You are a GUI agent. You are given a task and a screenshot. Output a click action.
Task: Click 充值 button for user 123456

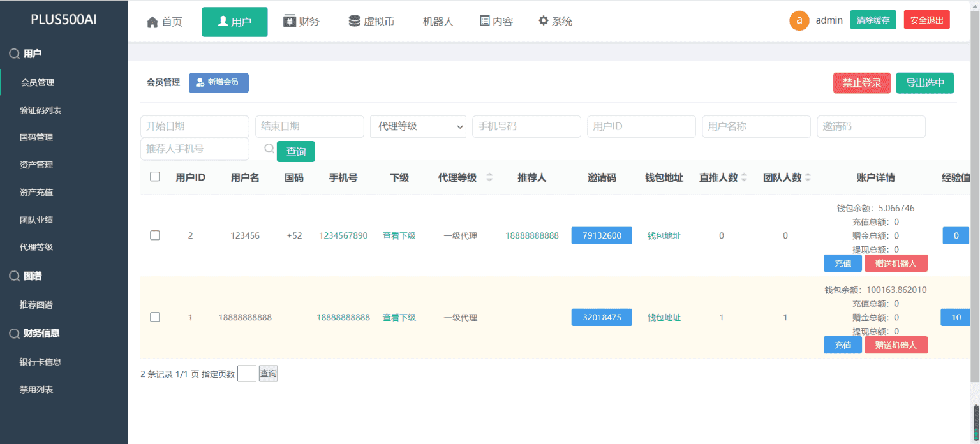pos(843,263)
